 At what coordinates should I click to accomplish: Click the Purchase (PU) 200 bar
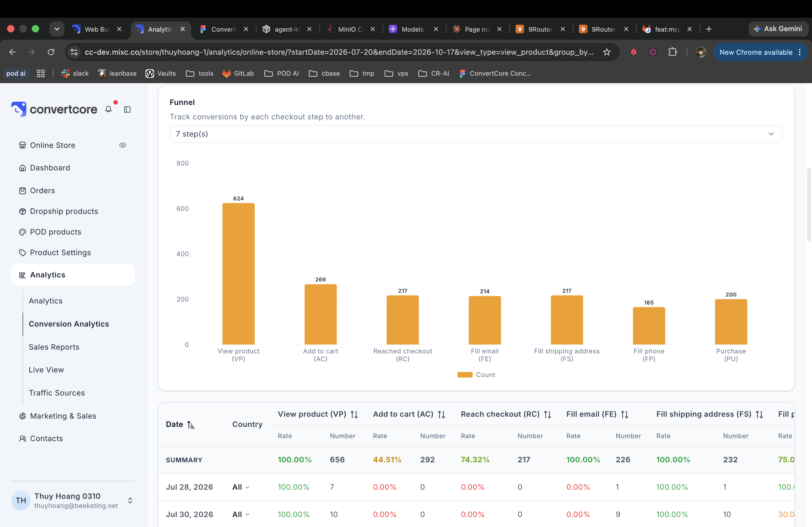coord(731,322)
